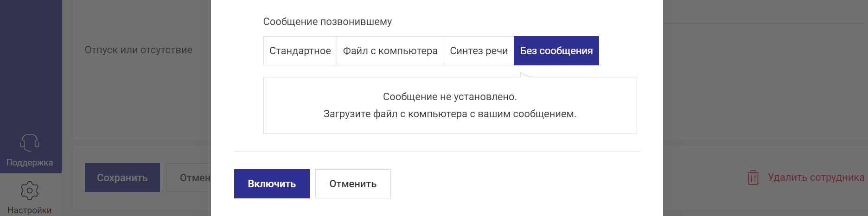Open the headset Support icon
Viewport: 868px width, 216px height.
pyautogui.click(x=30, y=143)
